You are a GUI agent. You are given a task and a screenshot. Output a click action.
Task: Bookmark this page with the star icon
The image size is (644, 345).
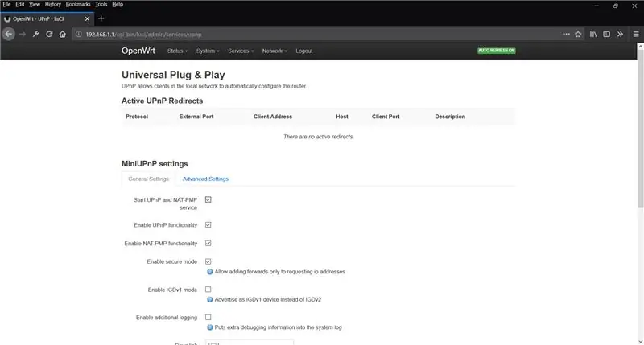(578, 34)
